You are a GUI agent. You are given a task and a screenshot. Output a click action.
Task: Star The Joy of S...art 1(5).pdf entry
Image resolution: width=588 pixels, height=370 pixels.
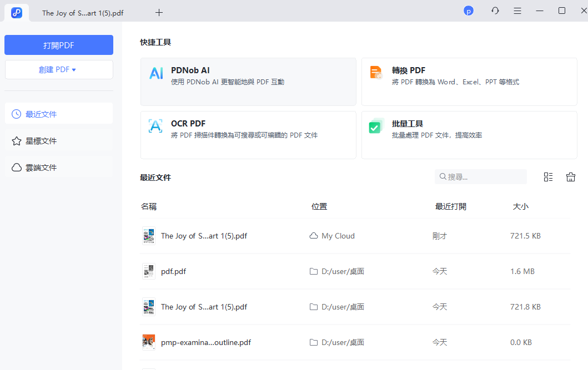pos(204,236)
